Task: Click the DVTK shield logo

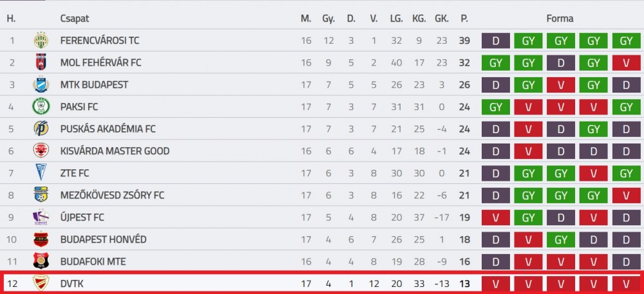Action: tap(41, 283)
